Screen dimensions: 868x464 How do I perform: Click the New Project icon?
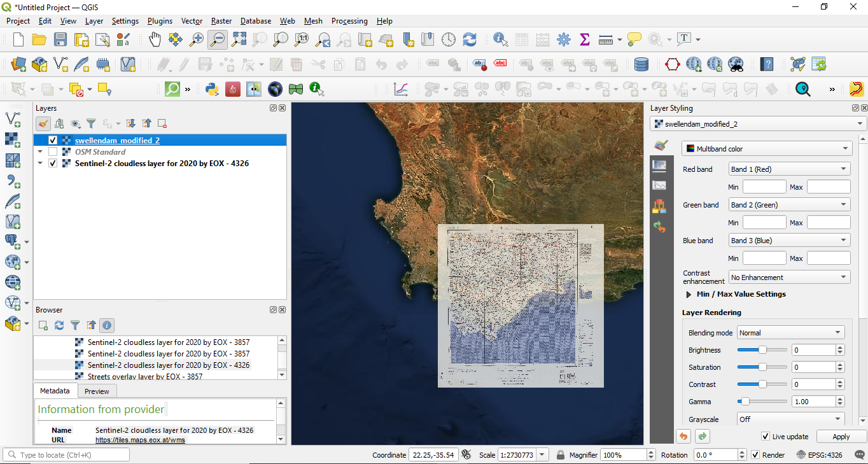click(x=18, y=39)
